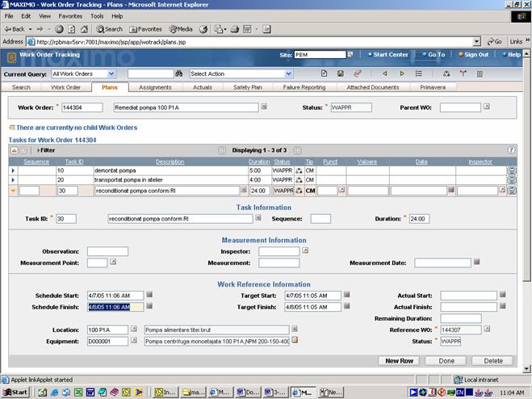Open Site field lookup icon
This screenshot has height=399, width=532.
pos(350,54)
